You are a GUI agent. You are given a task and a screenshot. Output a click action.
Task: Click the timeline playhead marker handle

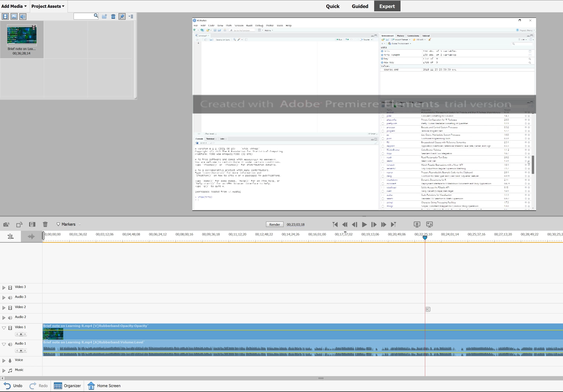425,238
